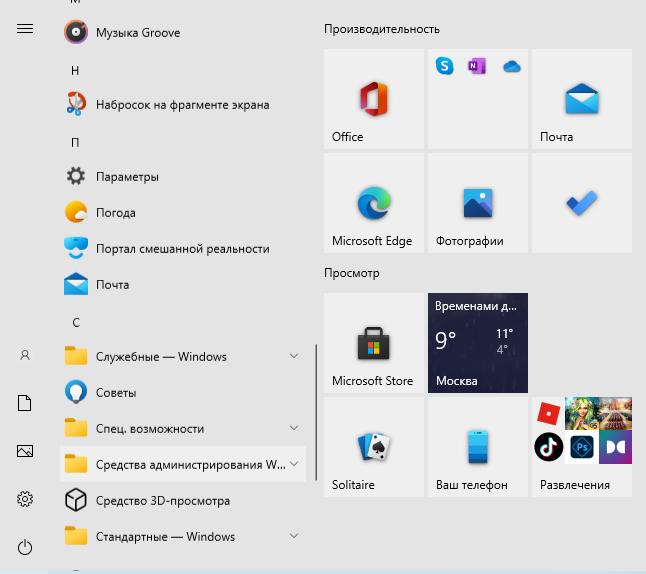The image size is (646, 574).
Task: Open the Microsoft Store tile
Action: 374,343
